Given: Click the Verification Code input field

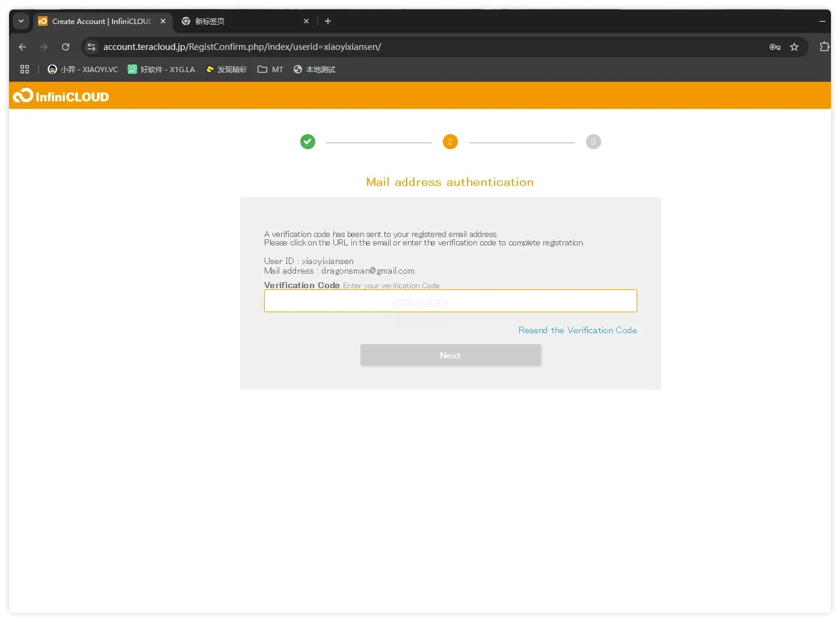Looking at the screenshot, I should [x=450, y=301].
